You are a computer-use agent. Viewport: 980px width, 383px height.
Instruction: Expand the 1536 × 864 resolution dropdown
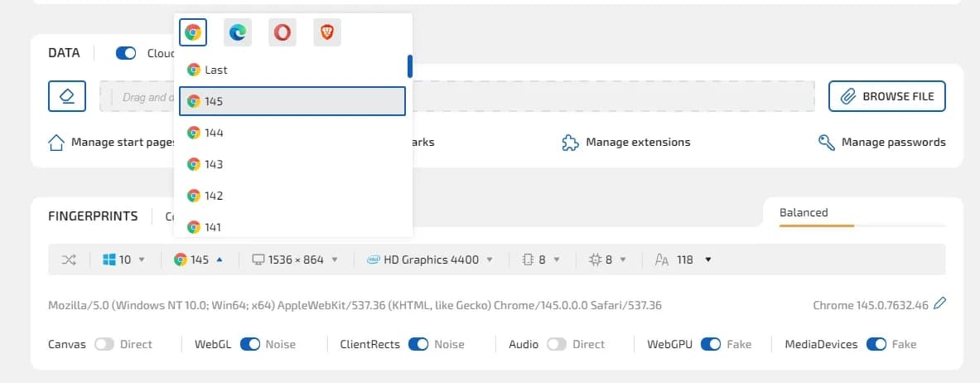[x=295, y=259]
